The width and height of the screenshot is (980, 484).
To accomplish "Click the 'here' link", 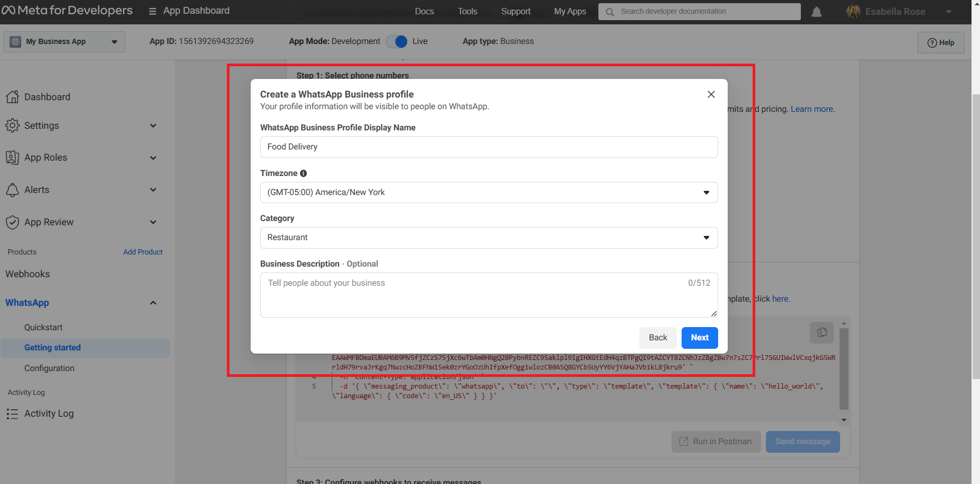I will pos(781,298).
